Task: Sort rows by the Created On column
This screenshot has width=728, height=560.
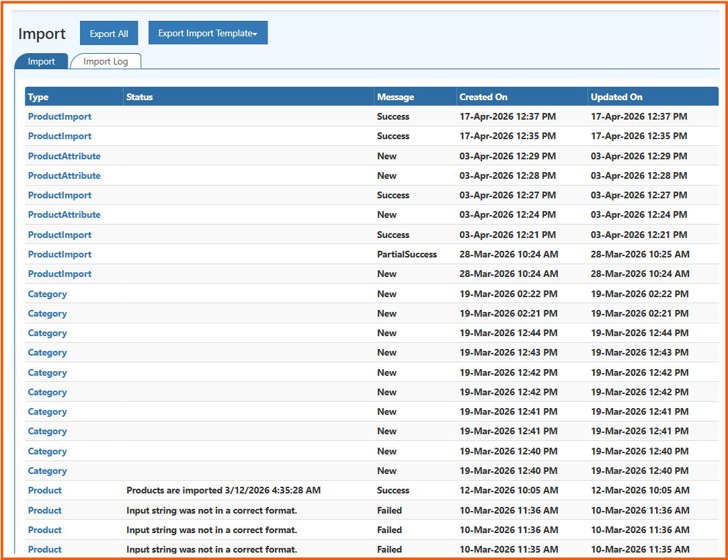Action: [483, 96]
